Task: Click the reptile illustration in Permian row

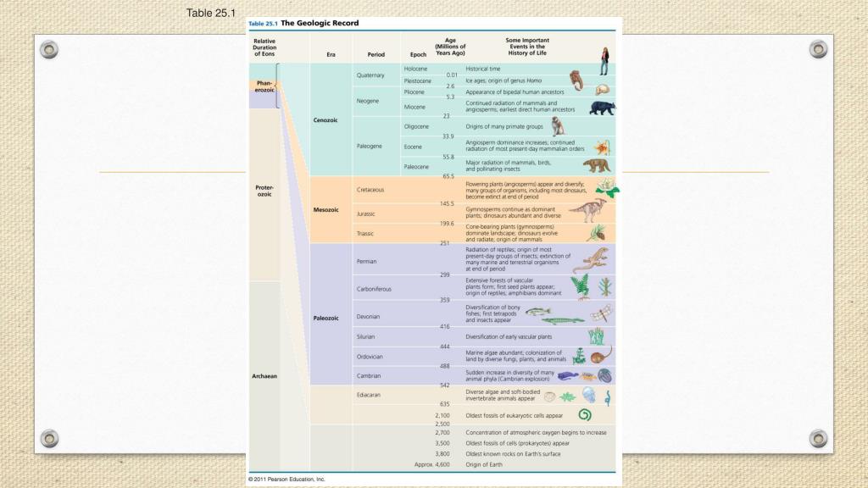Action: [591, 260]
